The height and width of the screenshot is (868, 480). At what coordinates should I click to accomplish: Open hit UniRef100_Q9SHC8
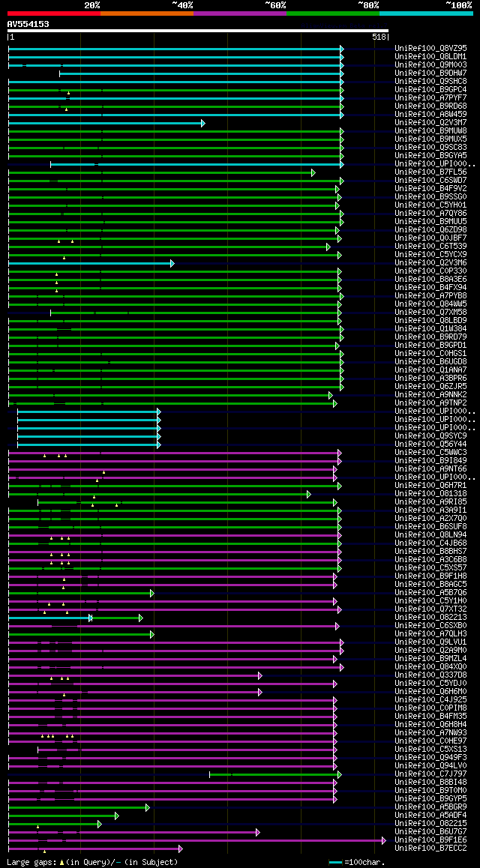(430, 82)
